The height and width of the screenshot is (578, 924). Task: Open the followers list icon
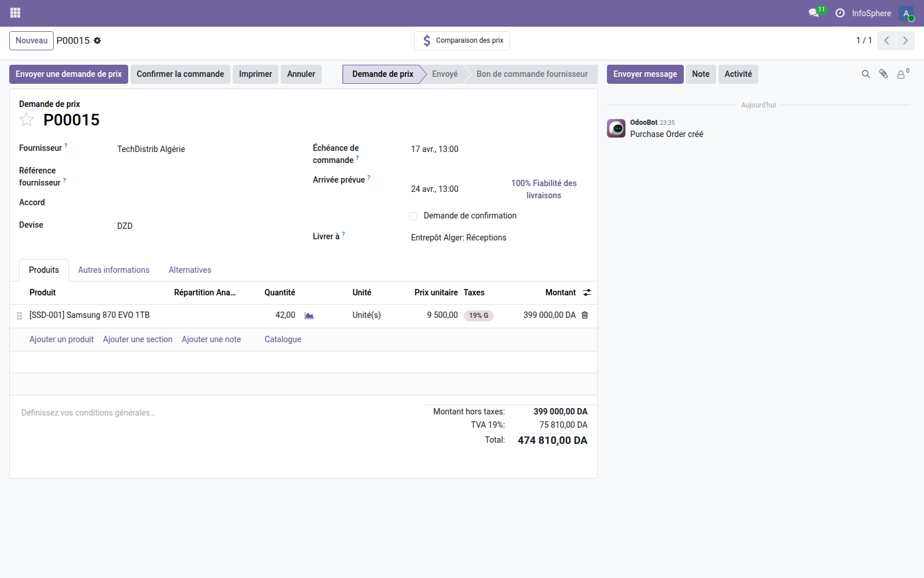tap(901, 74)
